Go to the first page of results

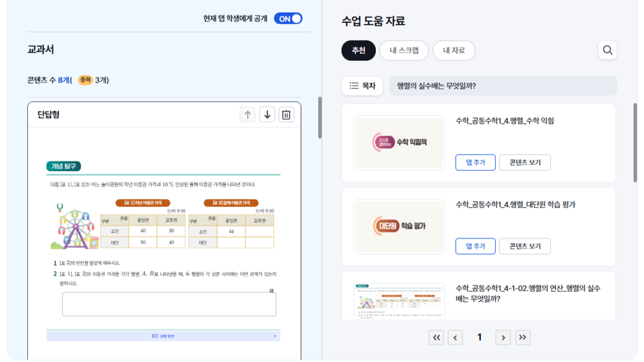point(436,337)
